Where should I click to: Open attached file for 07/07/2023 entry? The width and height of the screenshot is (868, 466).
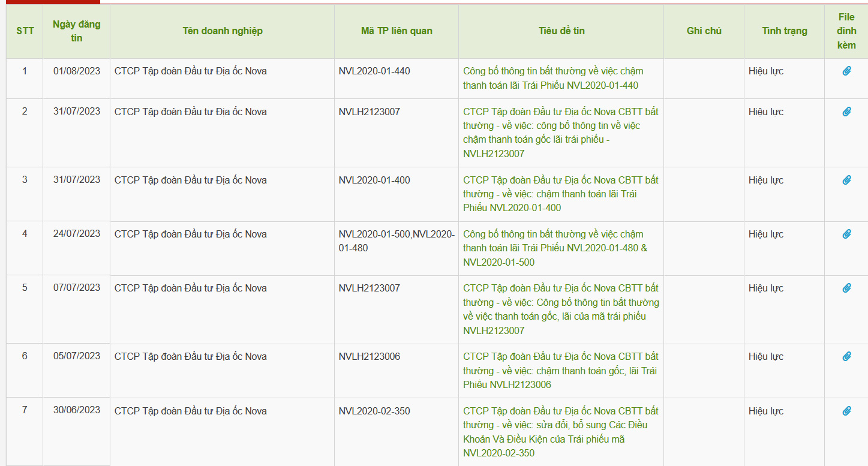(846, 288)
